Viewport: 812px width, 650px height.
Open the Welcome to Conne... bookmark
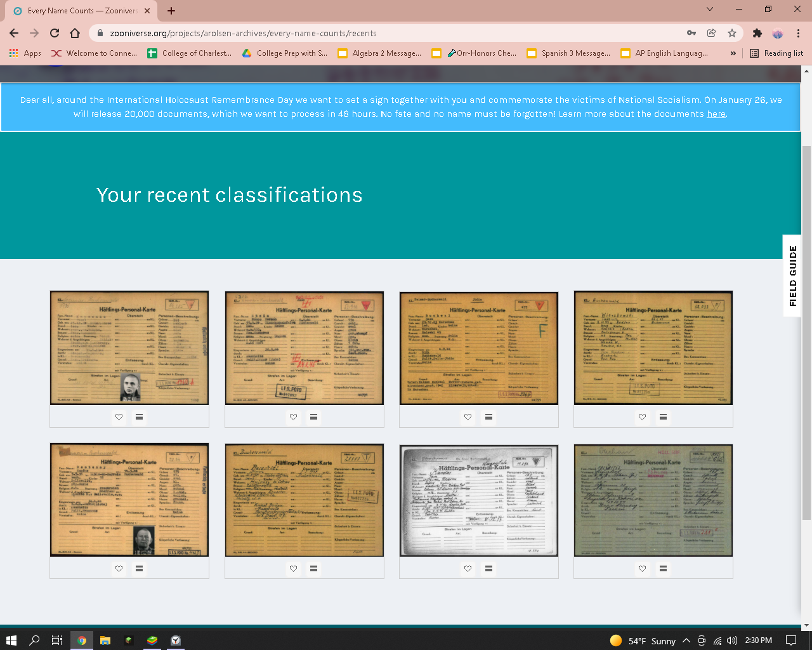[x=95, y=53]
